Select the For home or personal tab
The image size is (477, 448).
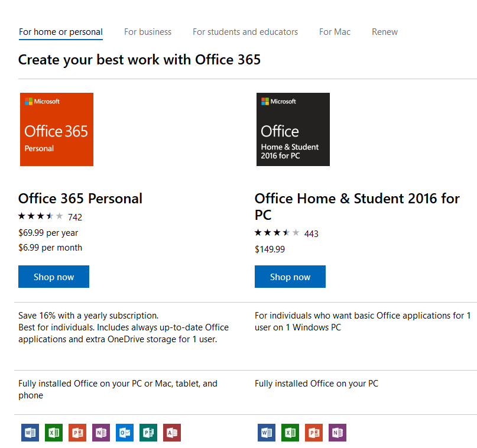(60, 32)
